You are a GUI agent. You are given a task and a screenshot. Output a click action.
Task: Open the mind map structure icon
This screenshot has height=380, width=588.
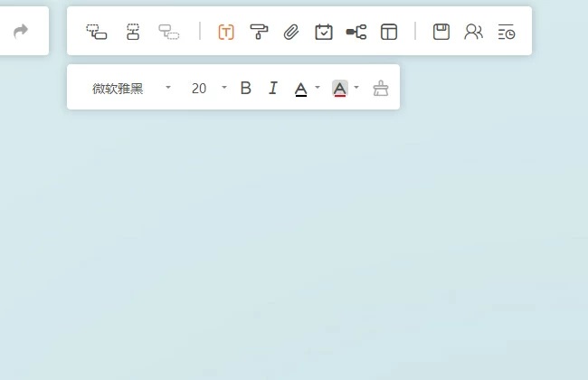pyautogui.click(x=356, y=32)
